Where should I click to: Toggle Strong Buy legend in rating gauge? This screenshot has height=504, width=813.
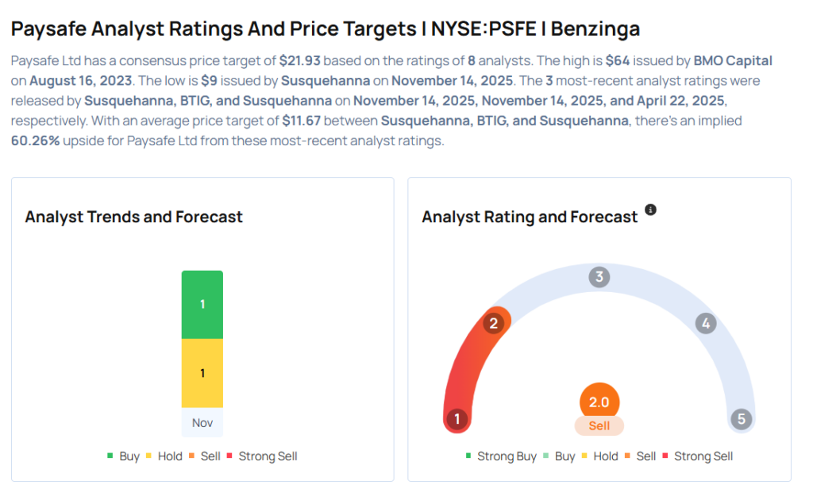pyautogui.click(x=501, y=456)
